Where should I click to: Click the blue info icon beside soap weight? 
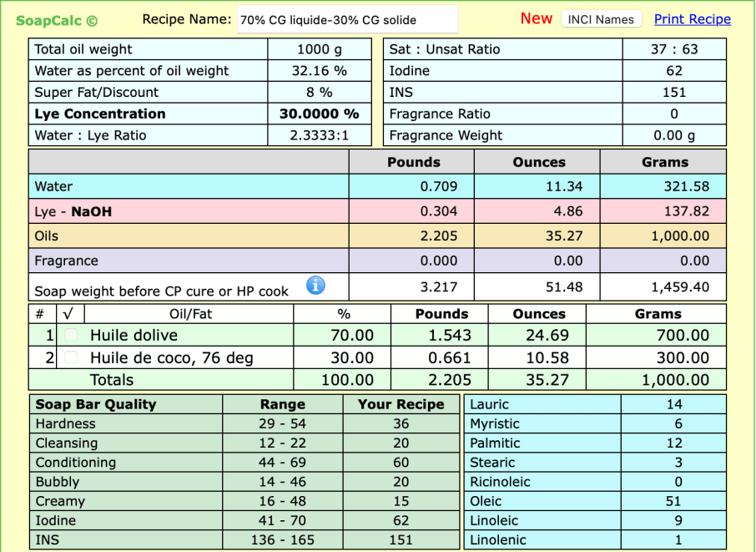315,286
